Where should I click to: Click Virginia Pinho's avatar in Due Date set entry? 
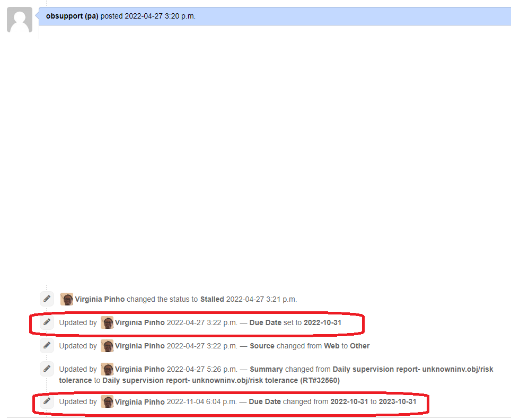107,322
